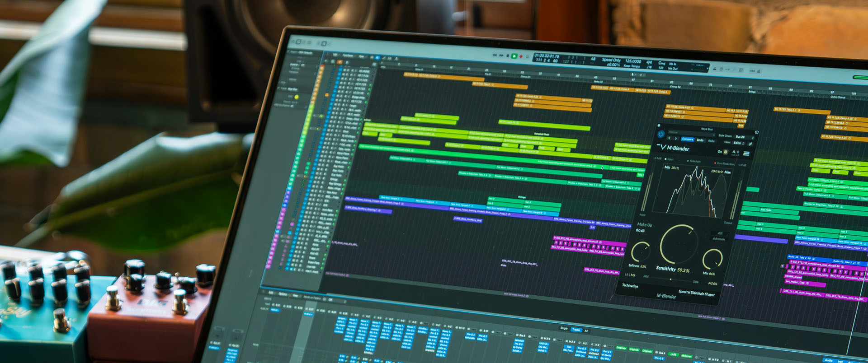Click the Compare button in plugin header
The width and height of the screenshot is (868, 363).
pos(688,139)
